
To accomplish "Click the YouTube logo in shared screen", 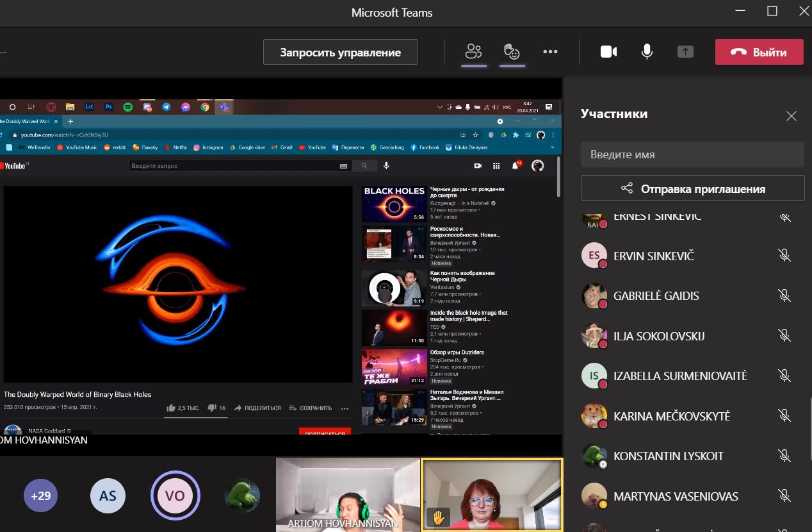I will pyautogui.click(x=12, y=166).
